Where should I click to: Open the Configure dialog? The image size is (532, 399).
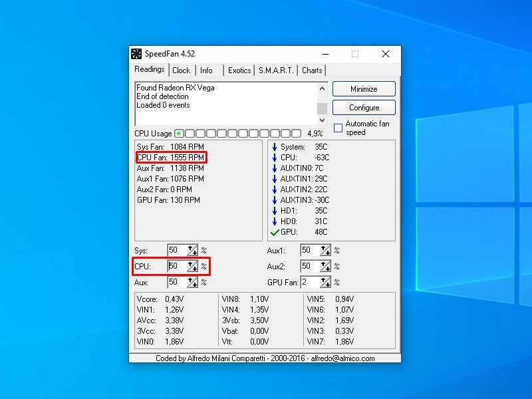click(x=364, y=108)
